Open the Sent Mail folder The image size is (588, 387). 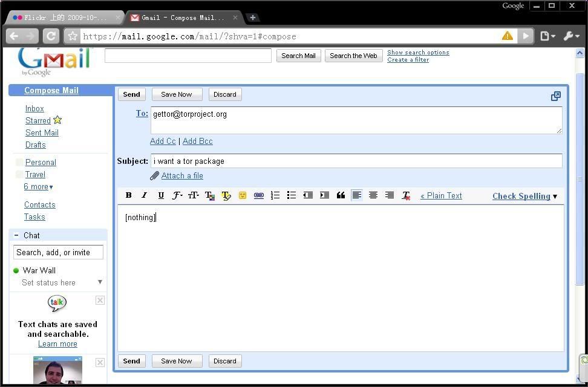click(x=42, y=132)
